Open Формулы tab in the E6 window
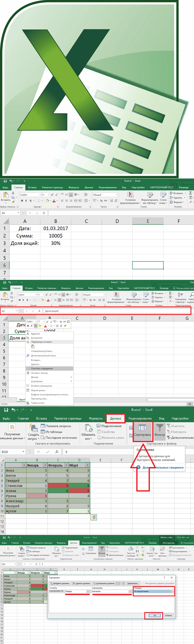Screen dimensions: 194x644 tap(74, 188)
